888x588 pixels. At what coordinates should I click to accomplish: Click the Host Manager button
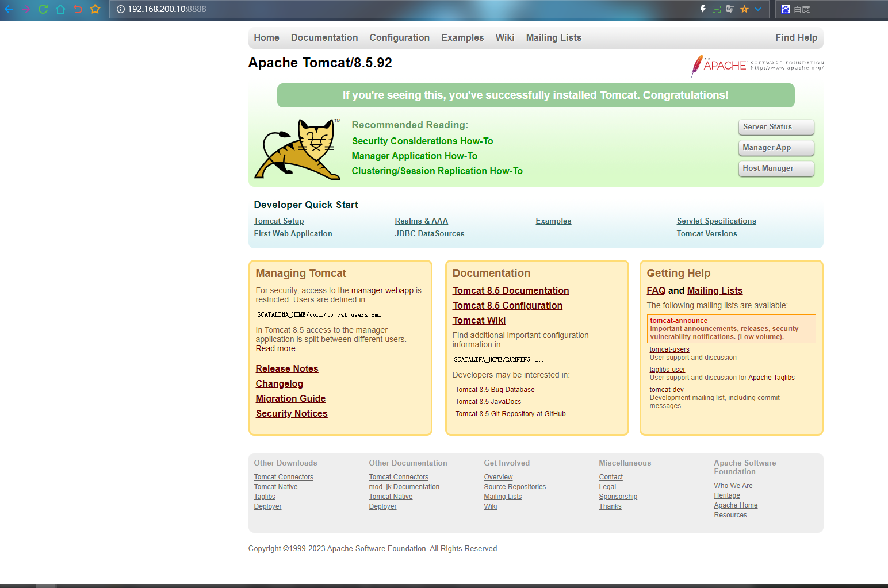(x=776, y=168)
